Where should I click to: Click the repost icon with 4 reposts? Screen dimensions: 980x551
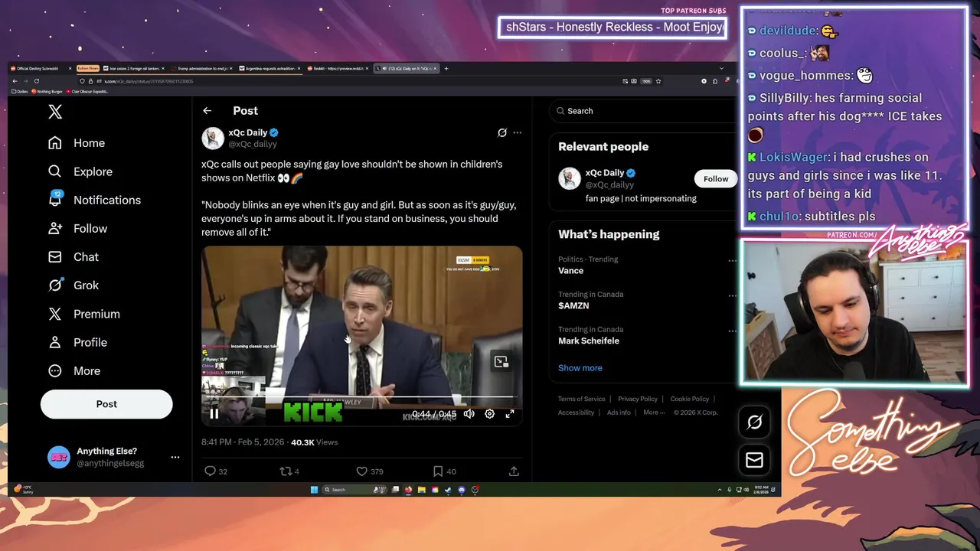pos(285,471)
